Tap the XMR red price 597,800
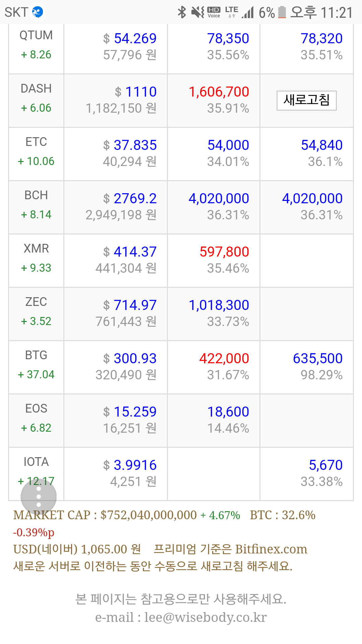The width and height of the screenshot is (362, 644). point(224,252)
